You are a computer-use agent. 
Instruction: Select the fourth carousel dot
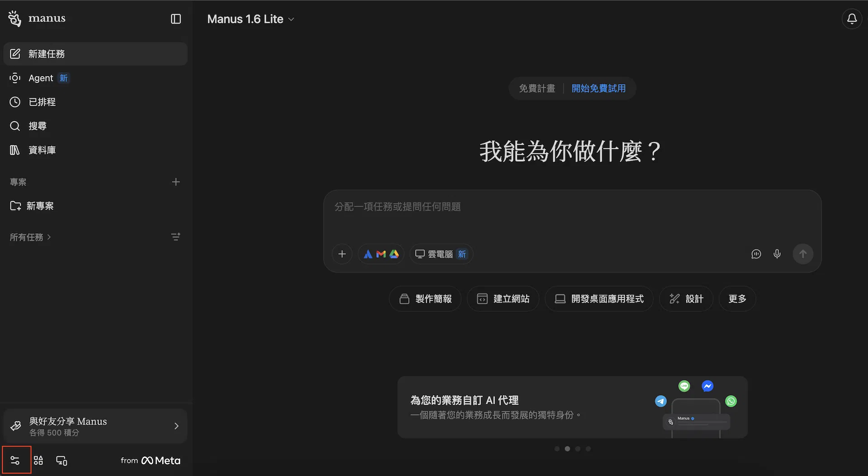pyautogui.click(x=588, y=449)
